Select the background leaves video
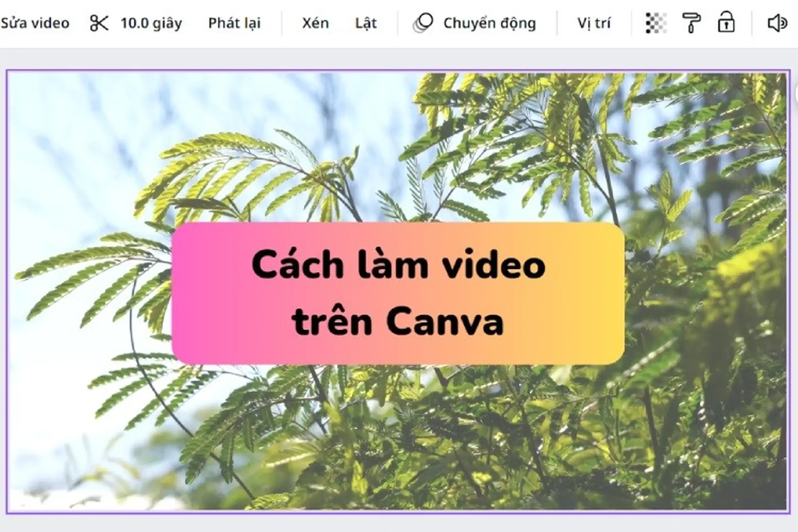The image size is (798, 532). 398,436
